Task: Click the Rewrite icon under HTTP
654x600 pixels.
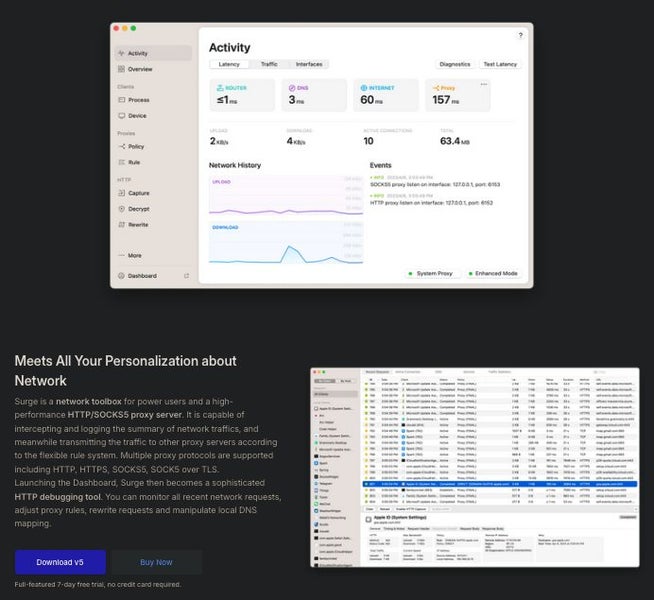Action: [x=122, y=225]
